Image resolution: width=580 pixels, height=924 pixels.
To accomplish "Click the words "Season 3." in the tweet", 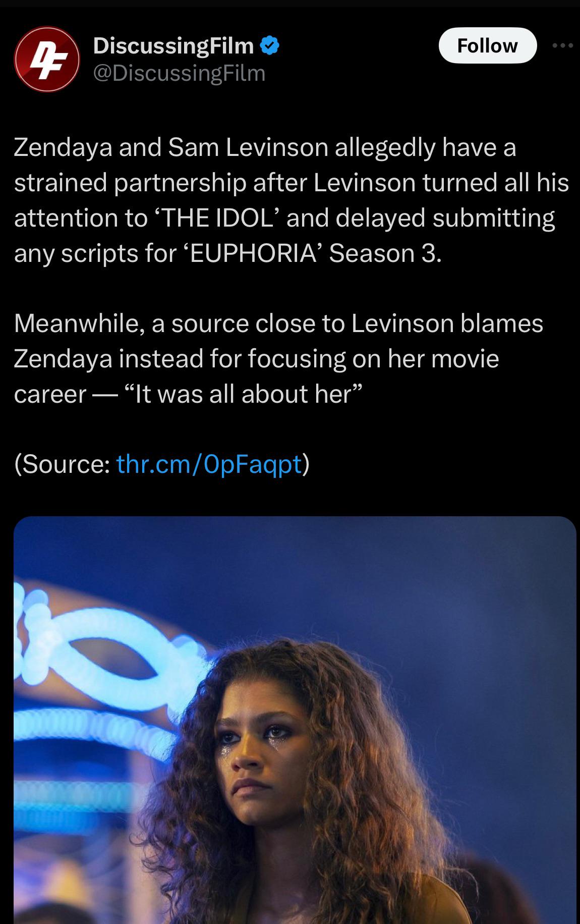I will click(x=385, y=253).
